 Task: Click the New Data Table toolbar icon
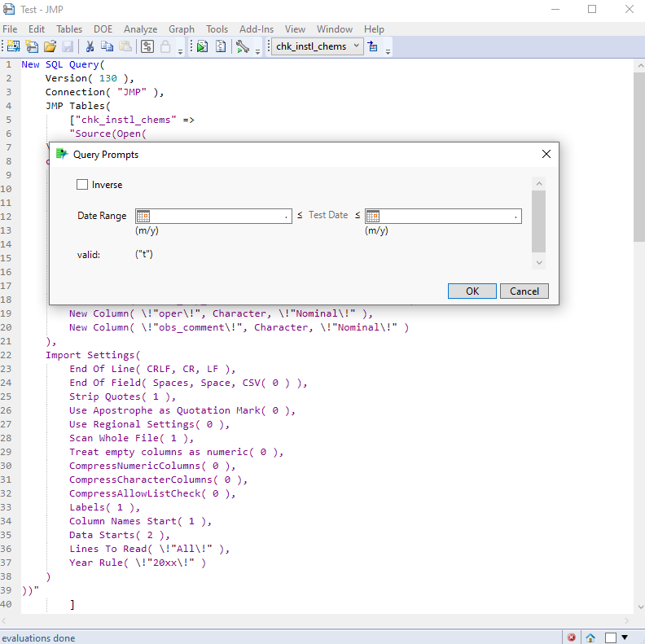click(14, 47)
